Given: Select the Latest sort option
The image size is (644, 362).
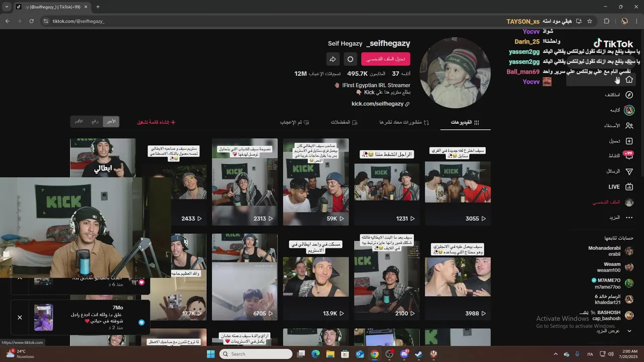Looking at the screenshot, I should (111, 121).
